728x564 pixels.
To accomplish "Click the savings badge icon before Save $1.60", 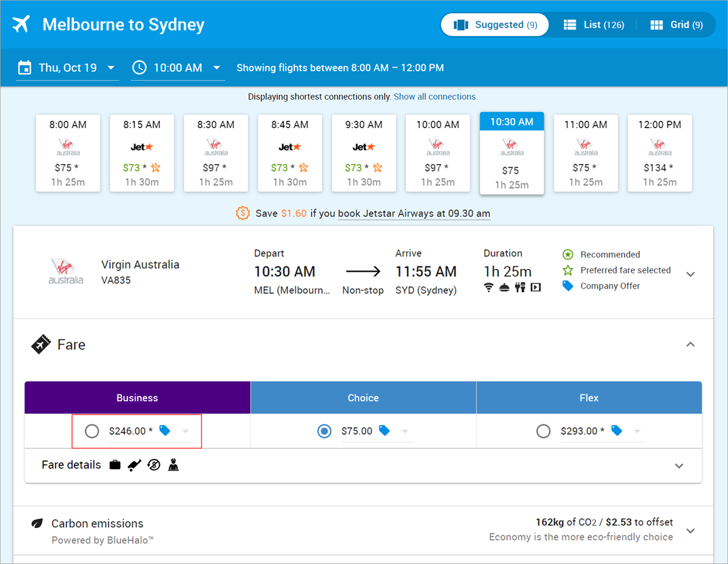I will point(243,213).
